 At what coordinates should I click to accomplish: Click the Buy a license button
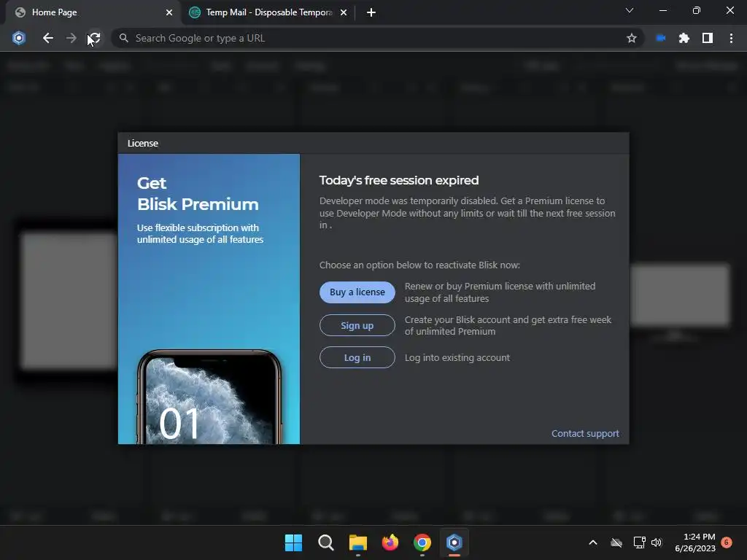tap(357, 292)
